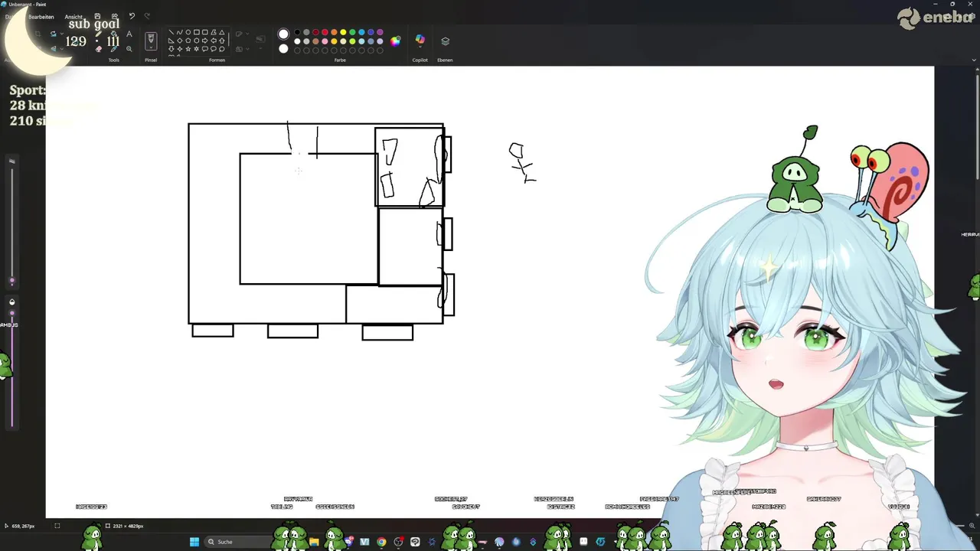Undo the last drawing action
This screenshot has width=980, height=551.
[x=132, y=16]
